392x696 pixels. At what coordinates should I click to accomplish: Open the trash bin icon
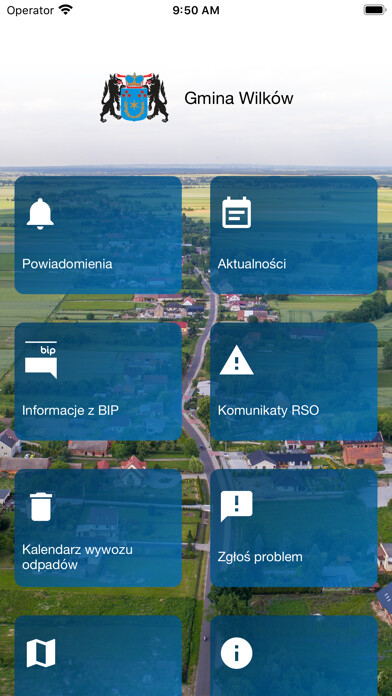tap(41, 506)
